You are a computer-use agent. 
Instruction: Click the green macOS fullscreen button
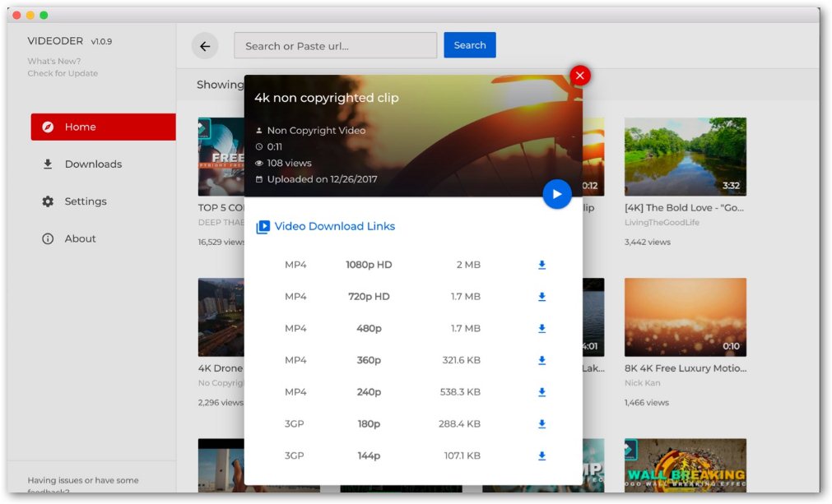click(44, 16)
